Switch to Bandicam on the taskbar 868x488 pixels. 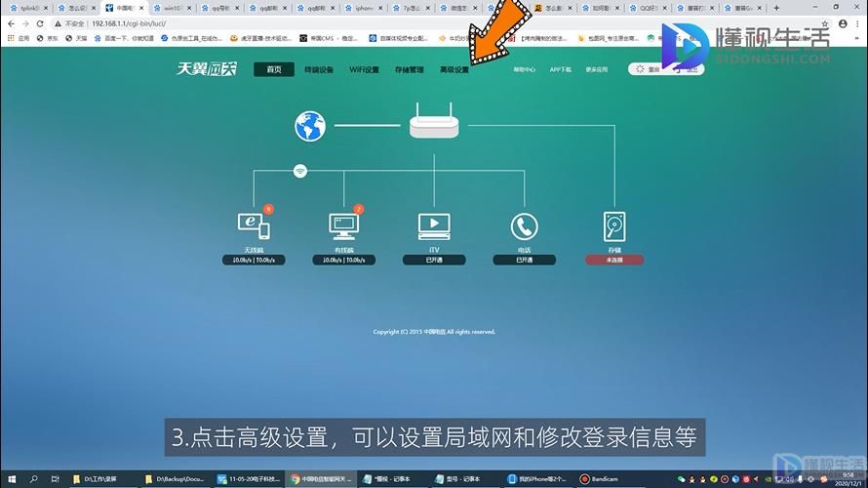pos(599,479)
